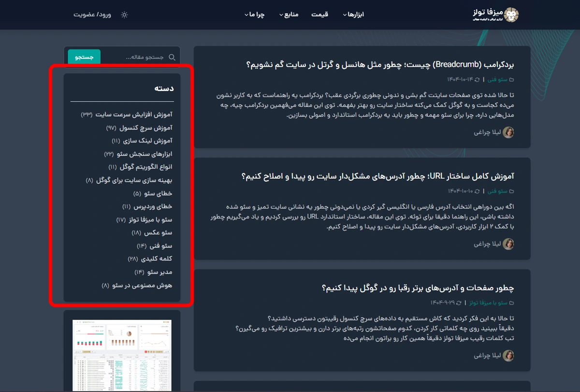Click the dashboard screenshot thumbnail in sidebar
The image size is (580, 392).
[x=122, y=355]
